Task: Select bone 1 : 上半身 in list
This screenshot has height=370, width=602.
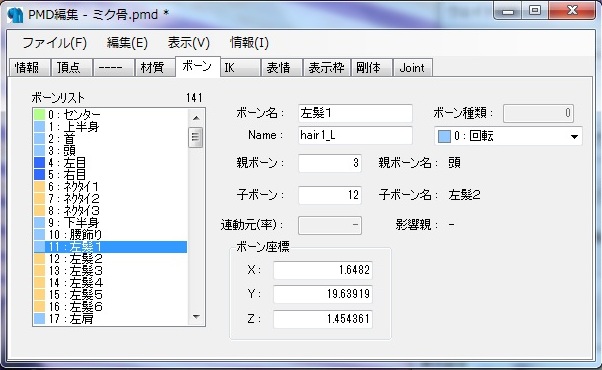Action: (110, 126)
